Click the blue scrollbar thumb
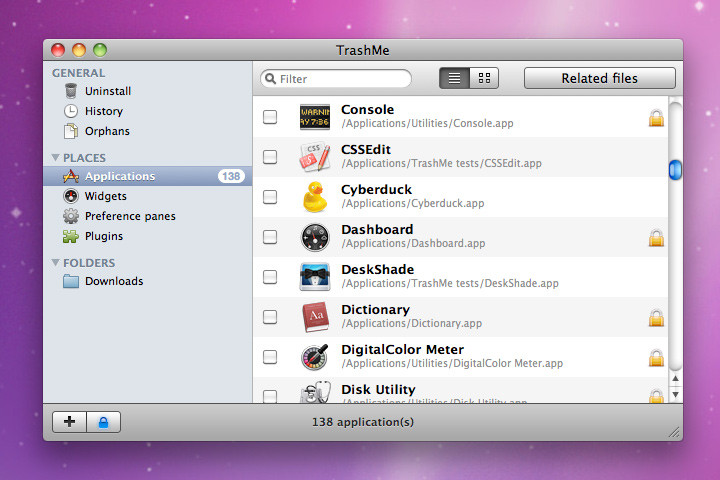Screen dimensions: 720x480 click(675, 170)
